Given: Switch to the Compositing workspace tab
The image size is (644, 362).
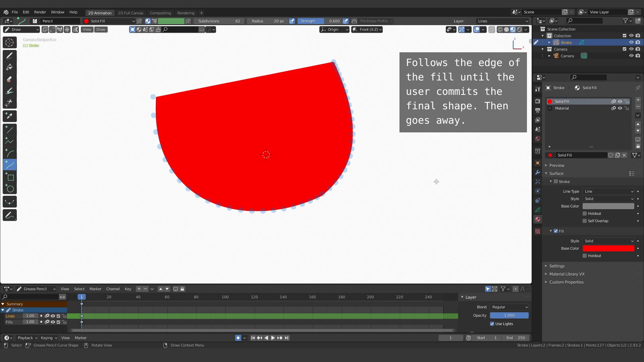Looking at the screenshot, I should [x=160, y=13].
